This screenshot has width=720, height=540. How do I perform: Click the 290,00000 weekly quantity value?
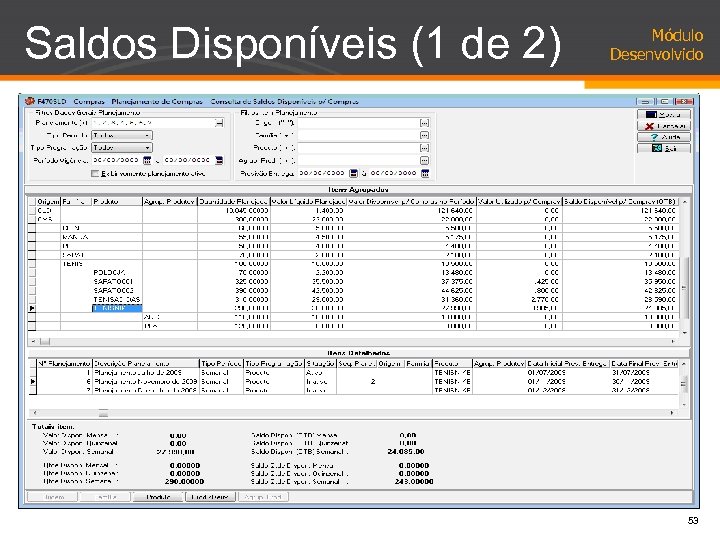tap(185, 482)
